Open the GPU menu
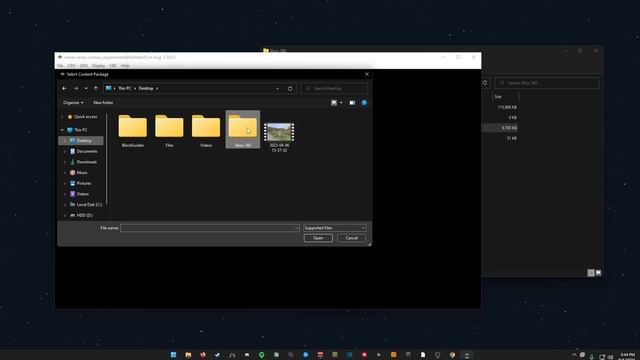 point(84,66)
